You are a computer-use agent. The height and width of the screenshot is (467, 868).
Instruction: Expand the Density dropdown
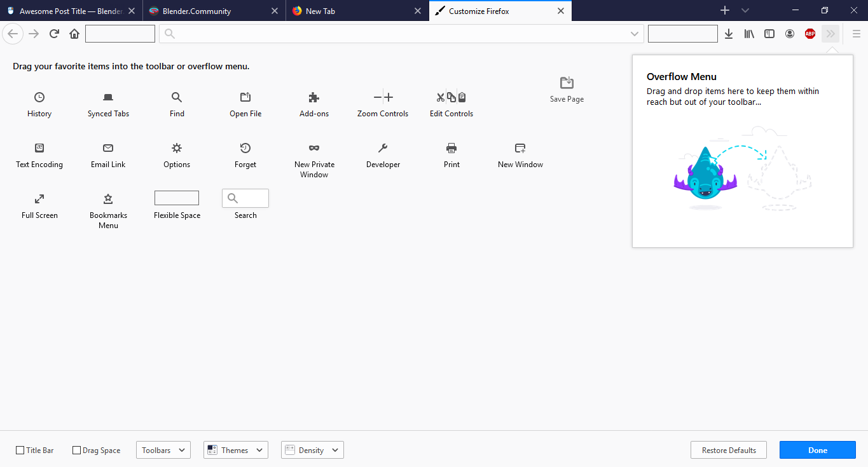point(312,450)
